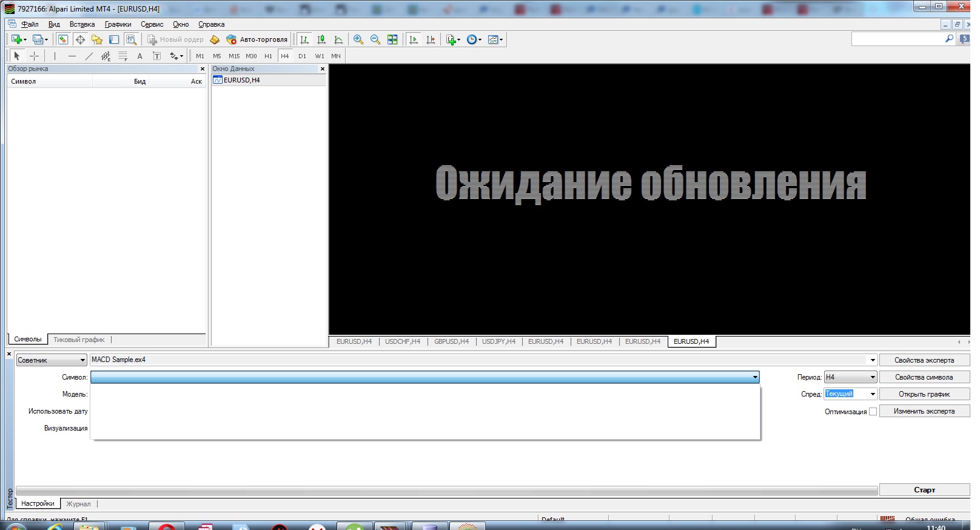
Task: Open the Templates icon
Action: 495,39
